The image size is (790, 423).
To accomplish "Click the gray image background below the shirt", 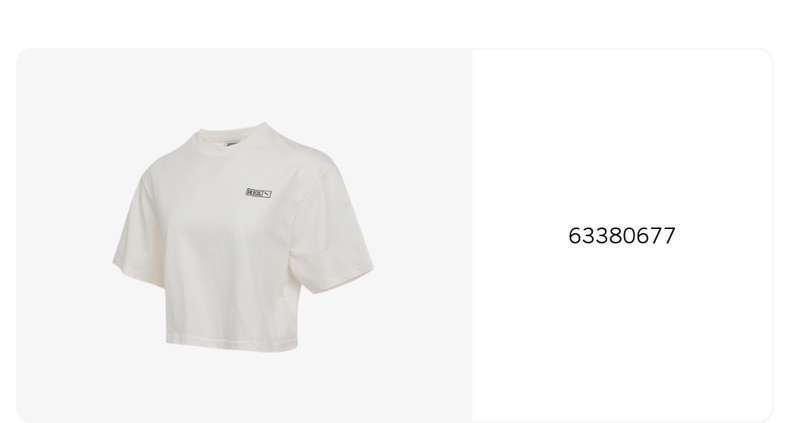I will 244,387.
